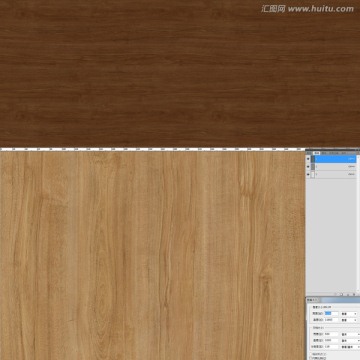This screenshot has height=360, width=360.
Task: Toggle visibility of the middle layer
Action: 308,167
